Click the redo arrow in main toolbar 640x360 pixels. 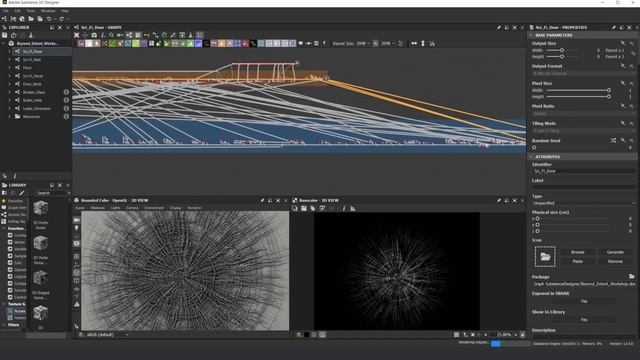(x=62, y=19)
